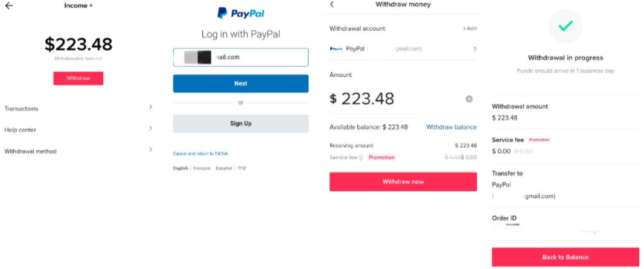
Task: Click the PayPal email input field
Action: click(x=241, y=57)
